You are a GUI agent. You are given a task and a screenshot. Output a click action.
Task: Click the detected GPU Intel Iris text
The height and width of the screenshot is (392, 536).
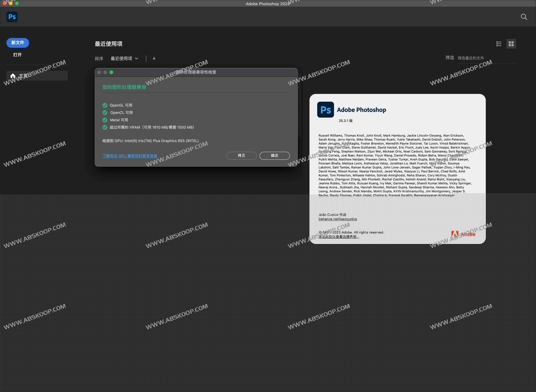(x=151, y=141)
